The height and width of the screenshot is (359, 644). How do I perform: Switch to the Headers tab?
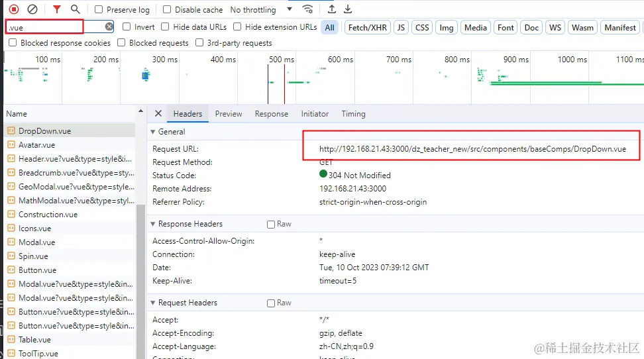188,114
